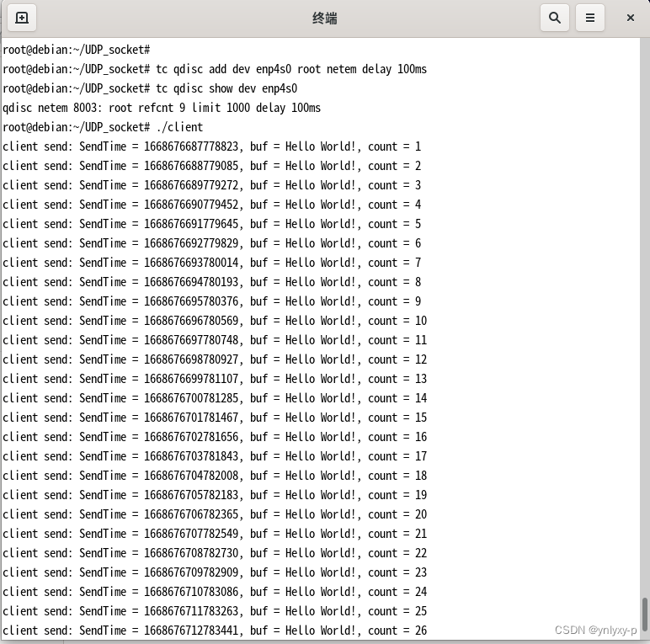Click the ./client command line
This screenshot has height=644, width=650.
103,127
